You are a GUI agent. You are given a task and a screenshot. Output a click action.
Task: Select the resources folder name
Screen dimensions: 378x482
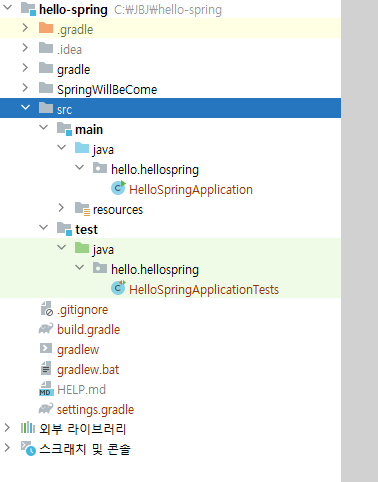tap(118, 210)
